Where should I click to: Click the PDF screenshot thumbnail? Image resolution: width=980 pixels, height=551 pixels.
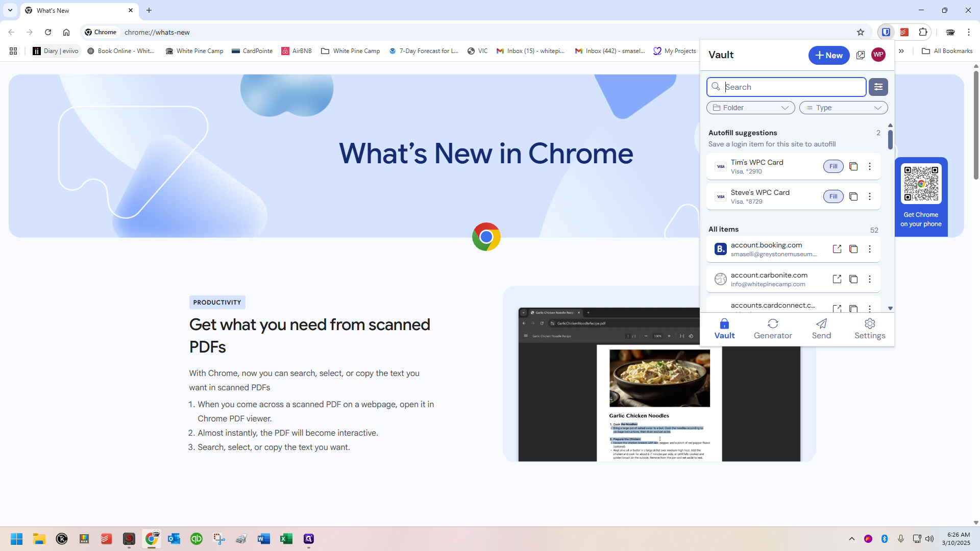(x=659, y=385)
